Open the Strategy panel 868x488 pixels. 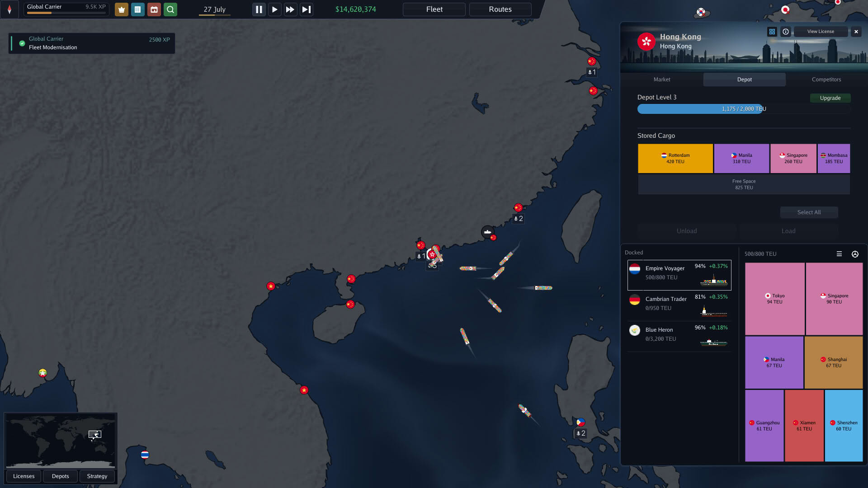point(97,476)
